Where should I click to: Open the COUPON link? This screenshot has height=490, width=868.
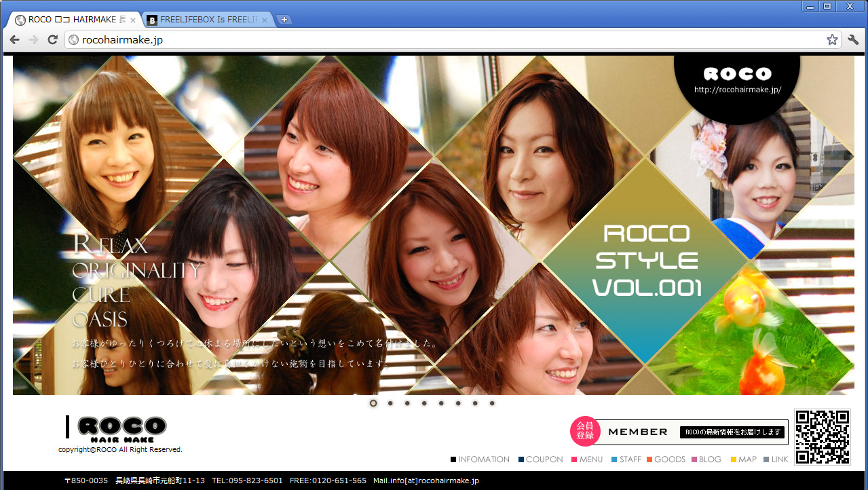point(540,459)
